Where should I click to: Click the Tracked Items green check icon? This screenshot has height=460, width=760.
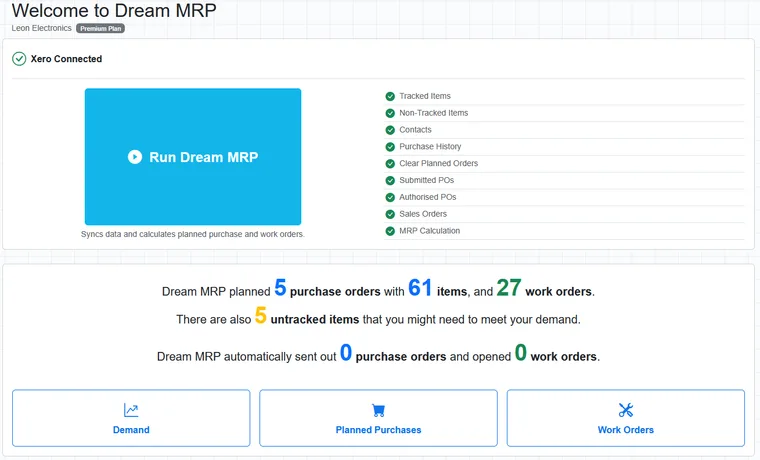(390, 96)
